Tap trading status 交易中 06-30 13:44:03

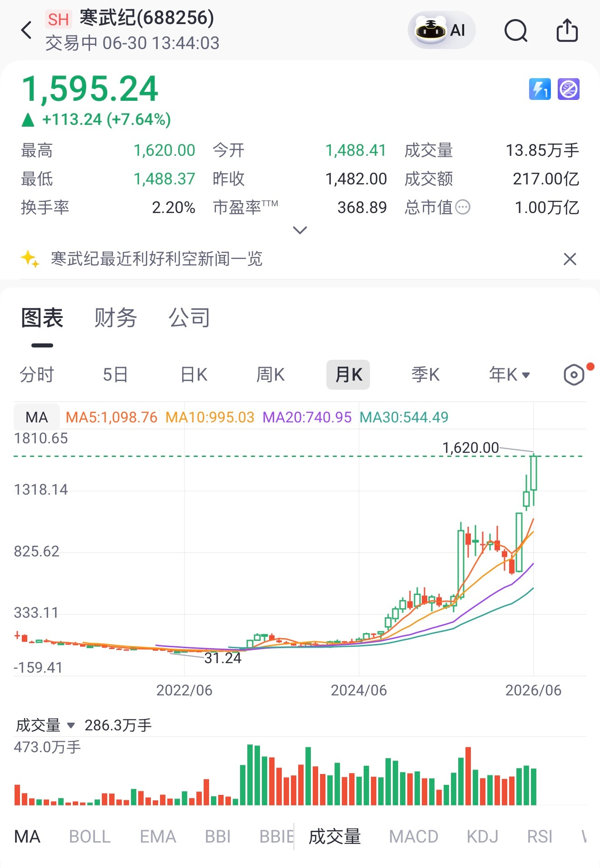tap(132, 43)
